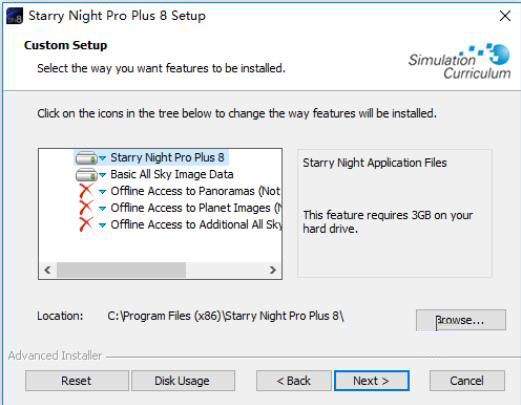Open dropdown arrow for Offline Access to Additional All Sky
Screen dimensions: 521x405
click(102, 225)
